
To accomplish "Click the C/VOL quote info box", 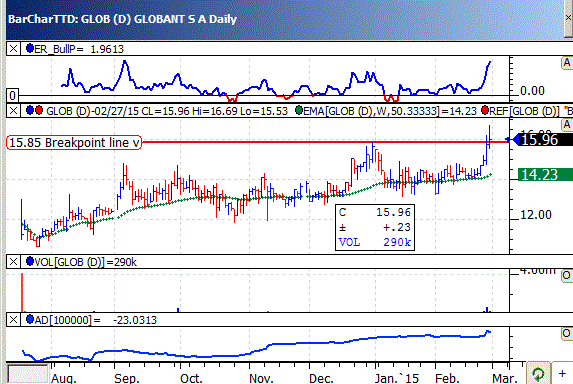I will (375, 227).
